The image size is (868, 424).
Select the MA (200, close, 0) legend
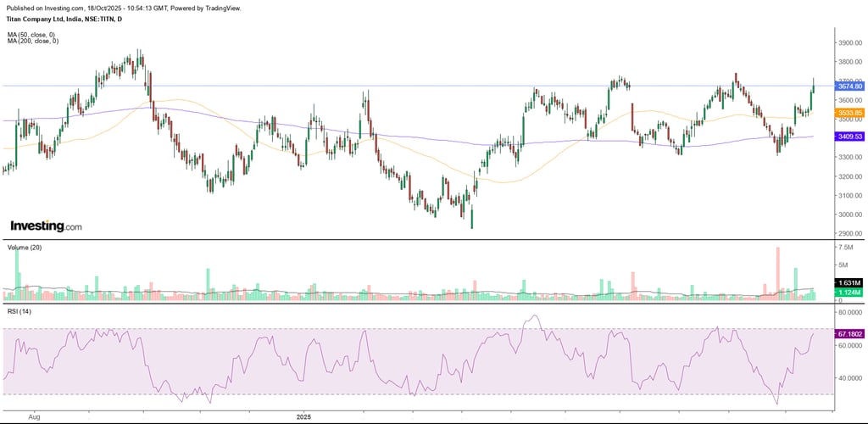33,41
